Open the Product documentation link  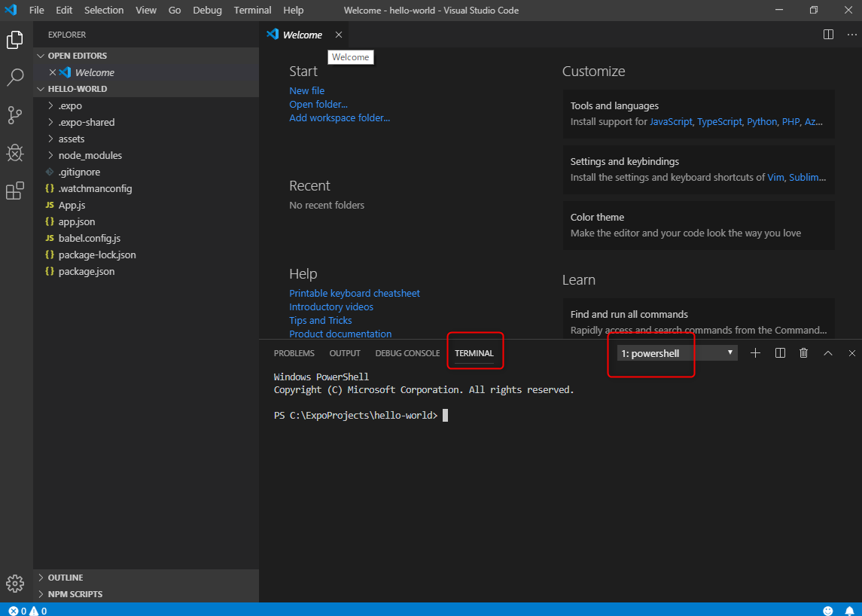[x=340, y=334]
